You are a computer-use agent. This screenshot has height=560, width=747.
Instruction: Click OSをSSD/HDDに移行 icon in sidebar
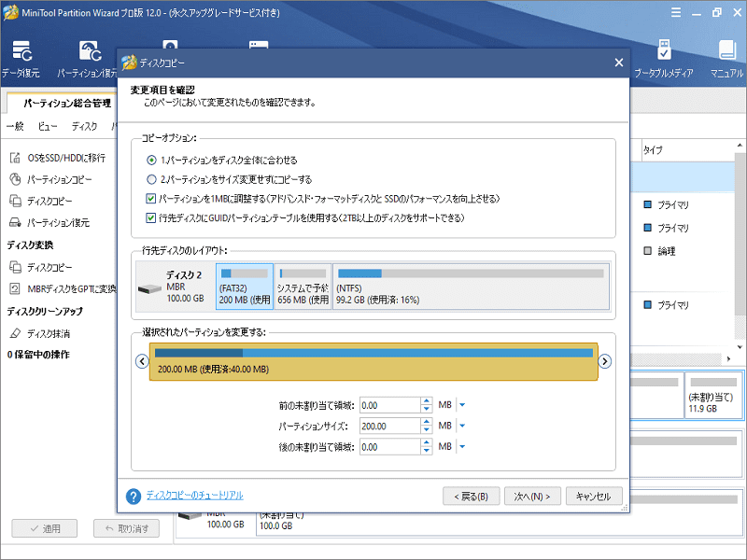15,158
